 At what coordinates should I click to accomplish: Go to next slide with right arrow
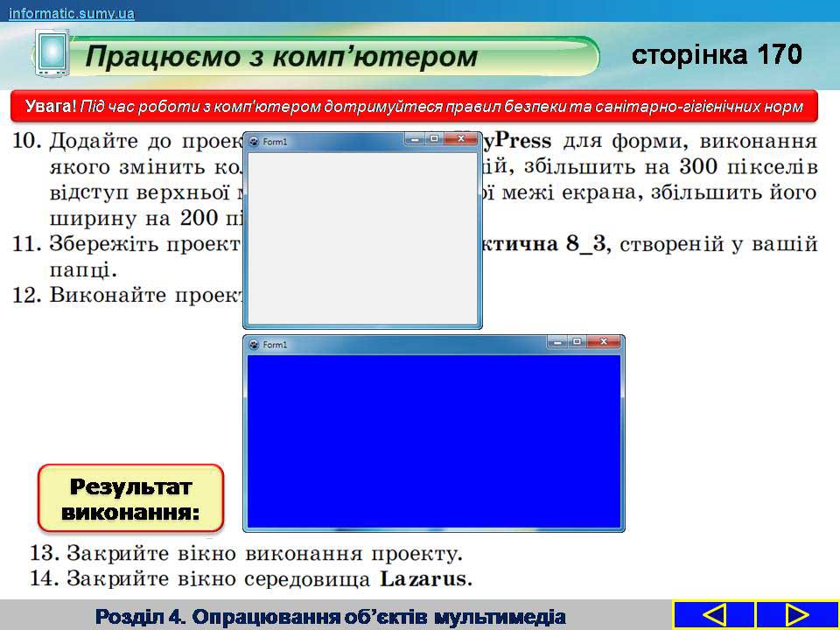tap(796, 615)
